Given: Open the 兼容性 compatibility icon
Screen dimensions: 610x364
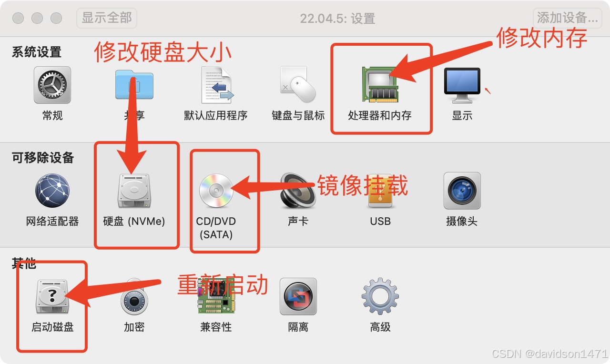Looking at the screenshot, I should pos(216,297).
